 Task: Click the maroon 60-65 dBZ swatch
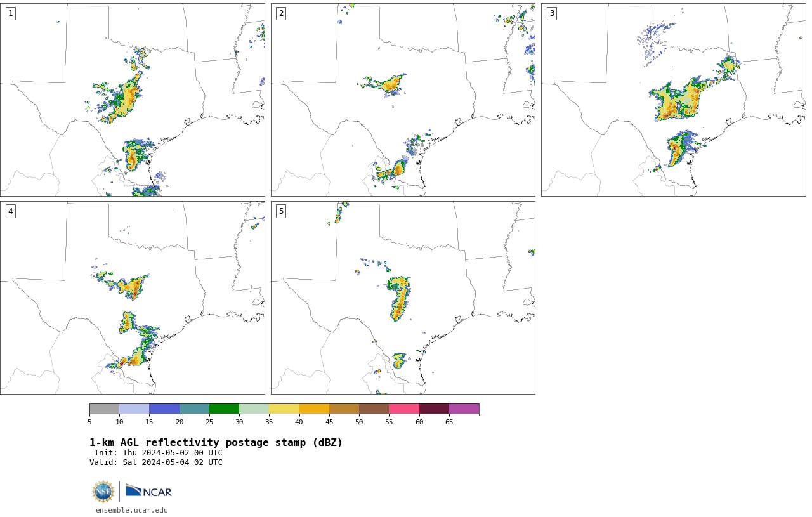(434, 409)
